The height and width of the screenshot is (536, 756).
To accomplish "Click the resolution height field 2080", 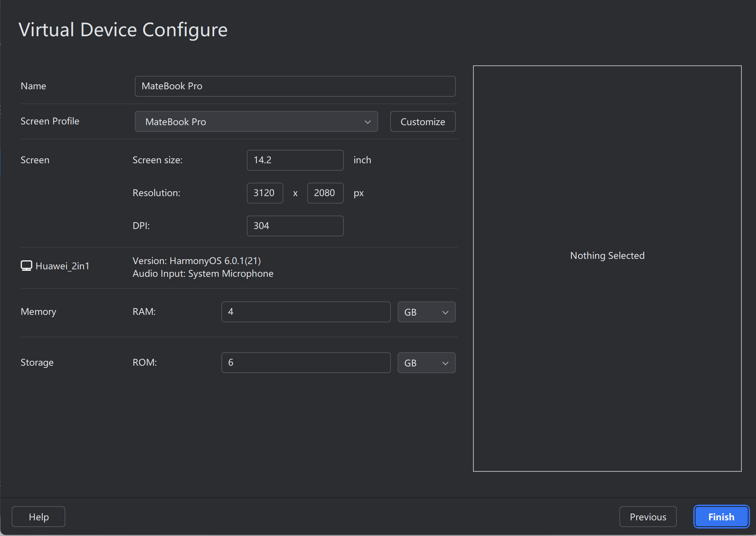I will click(325, 193).
